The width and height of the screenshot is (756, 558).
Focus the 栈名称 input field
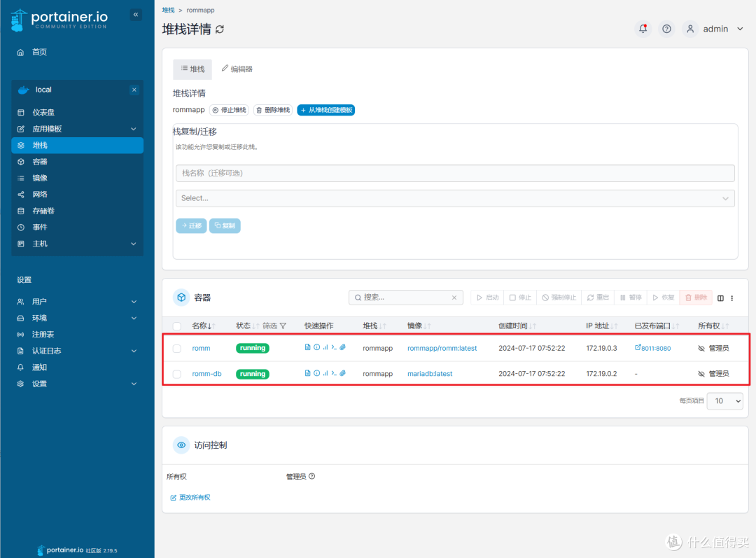[455, 173]
